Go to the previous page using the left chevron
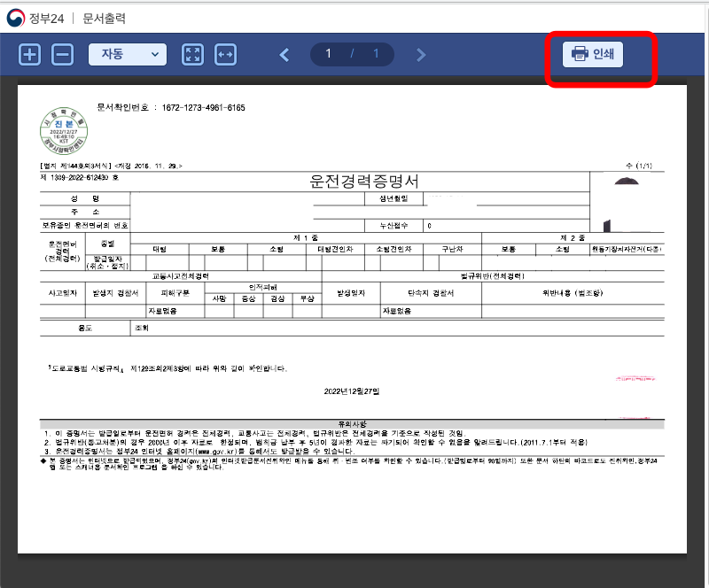The image size is (709, 588). (x=284, y=54)
